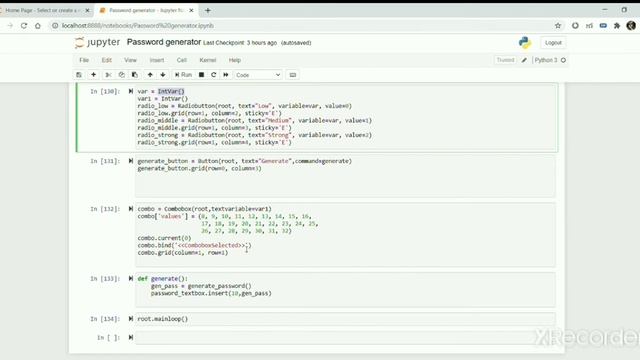Click the In [132]: cell prompt

(x=105, y=209)
